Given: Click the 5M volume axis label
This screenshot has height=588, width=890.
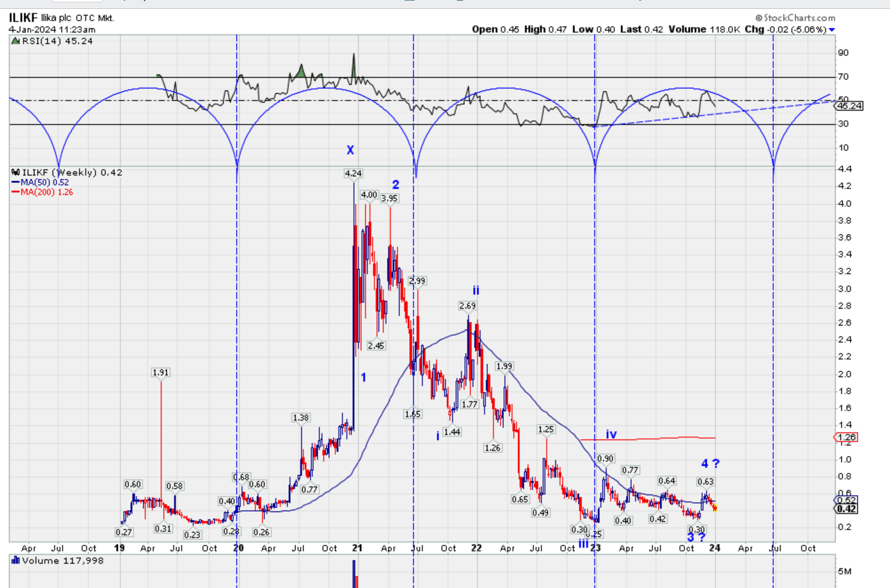Looking at the screenshot, I should (x=844, y=571).
